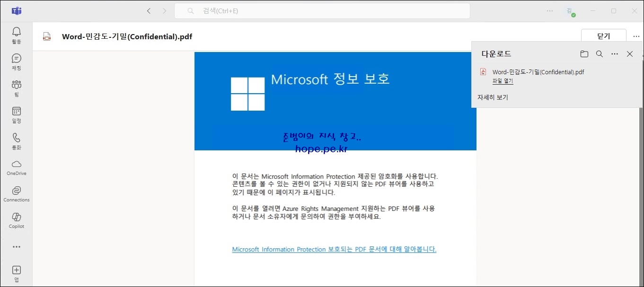Click the search box (검색 Ctrl+E)
This screenshot has height=287, width=644.
tap(322, 11)
